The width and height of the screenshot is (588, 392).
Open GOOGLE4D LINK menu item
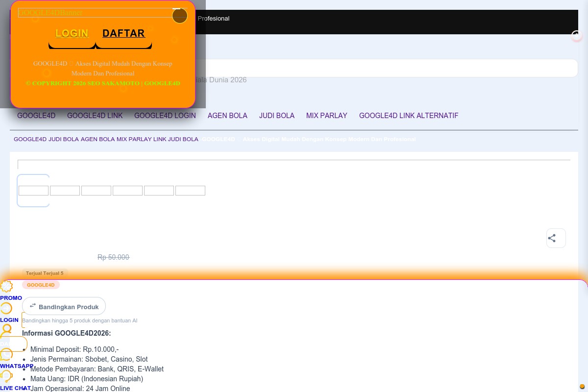[x=95, y=116]
